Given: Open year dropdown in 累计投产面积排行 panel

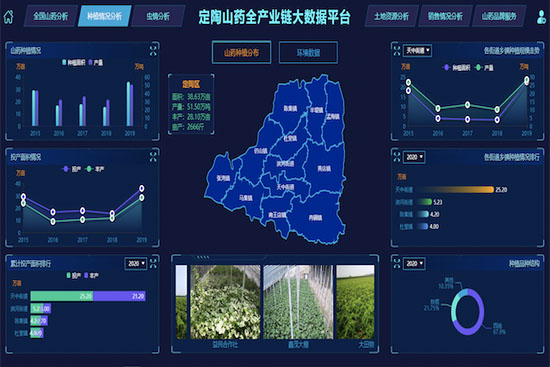Looking at the screenshot, I should point(136,263).
